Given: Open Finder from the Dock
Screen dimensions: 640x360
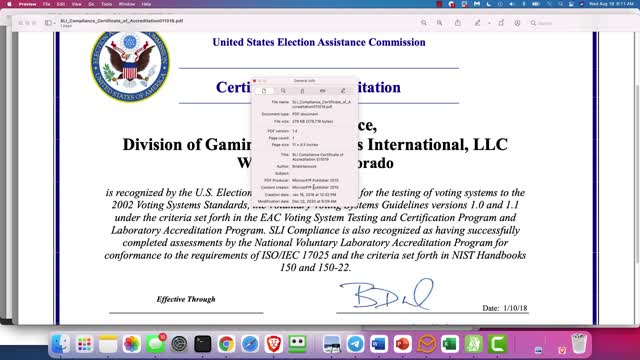Looking at the screenshot, I should [60, 344].
